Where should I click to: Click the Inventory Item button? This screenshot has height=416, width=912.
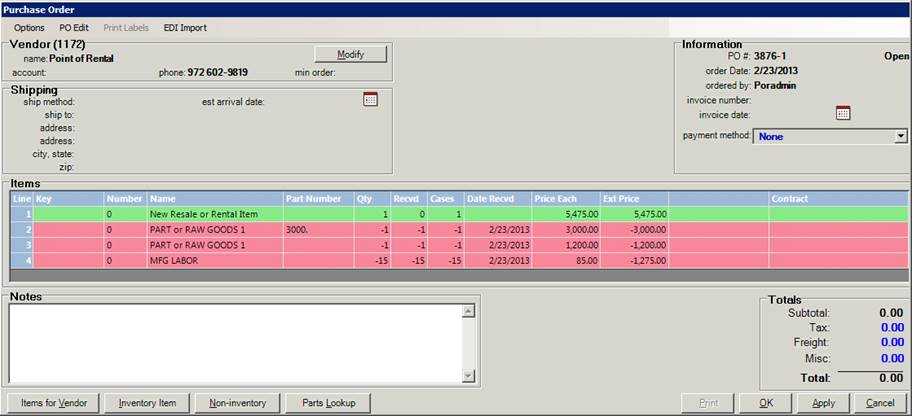(147, 403)
